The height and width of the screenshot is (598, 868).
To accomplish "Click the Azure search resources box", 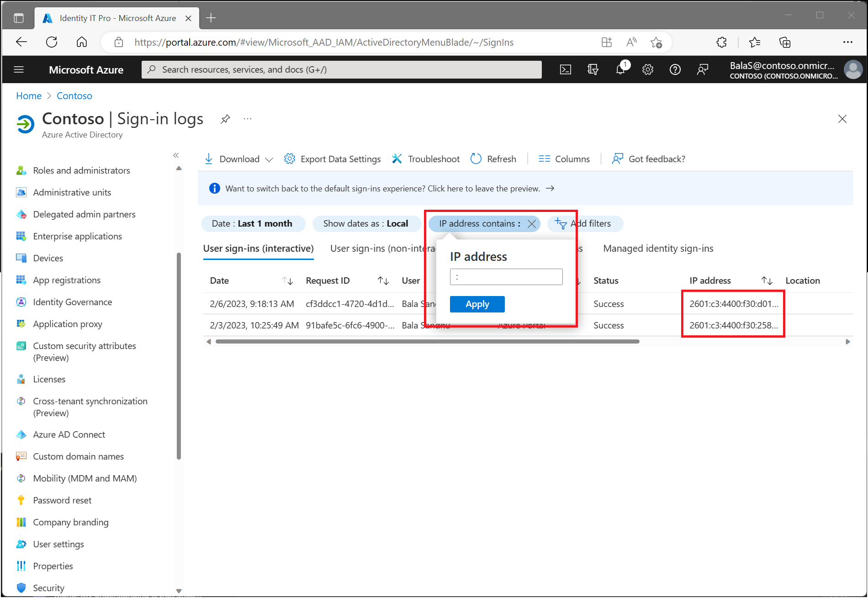I will pos(342,69).
